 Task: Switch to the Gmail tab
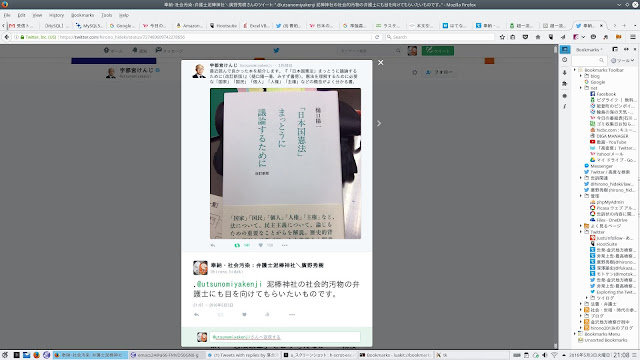click(x=21, y=25)
